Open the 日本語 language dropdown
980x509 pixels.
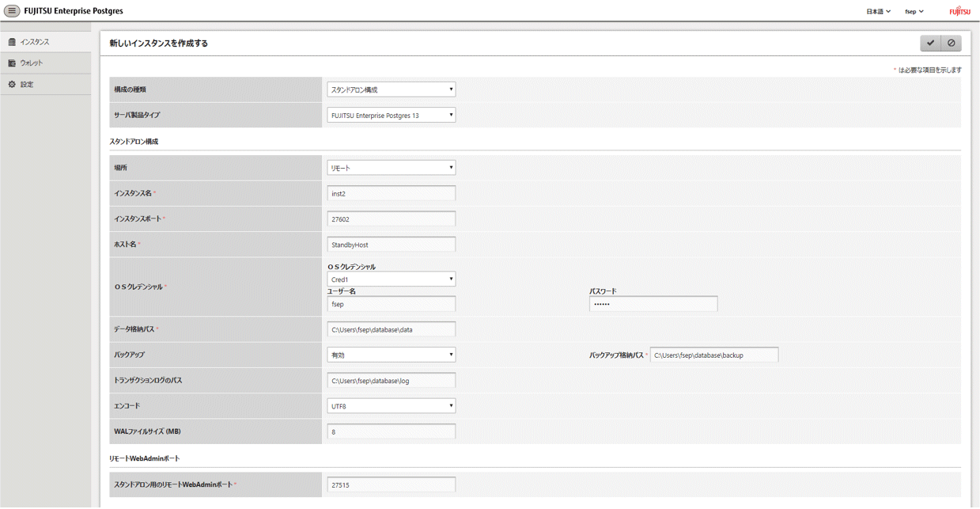click(x=879, y=11)
